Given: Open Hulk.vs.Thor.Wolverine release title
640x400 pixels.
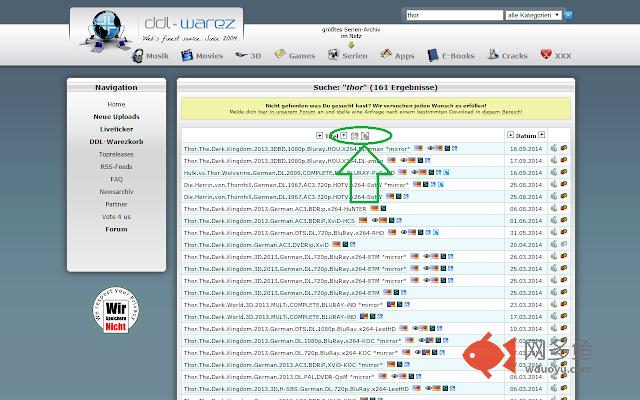Looking at the screenshot, I should tap(289, 173).
